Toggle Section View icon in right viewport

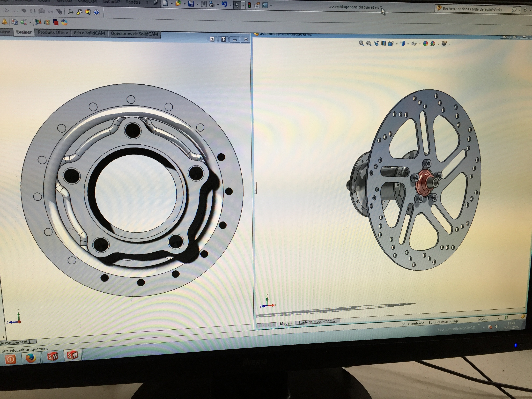pos(383,44)
